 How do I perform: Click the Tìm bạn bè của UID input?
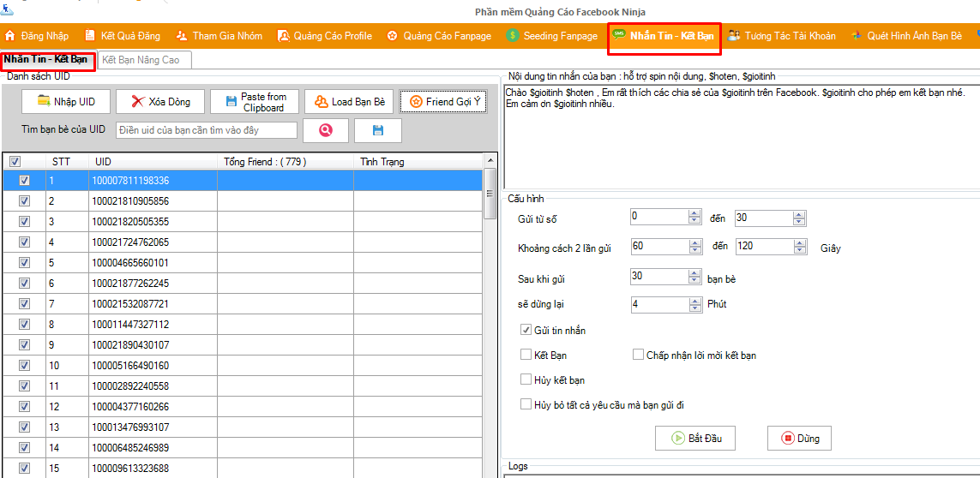click(x=207, y=130)
